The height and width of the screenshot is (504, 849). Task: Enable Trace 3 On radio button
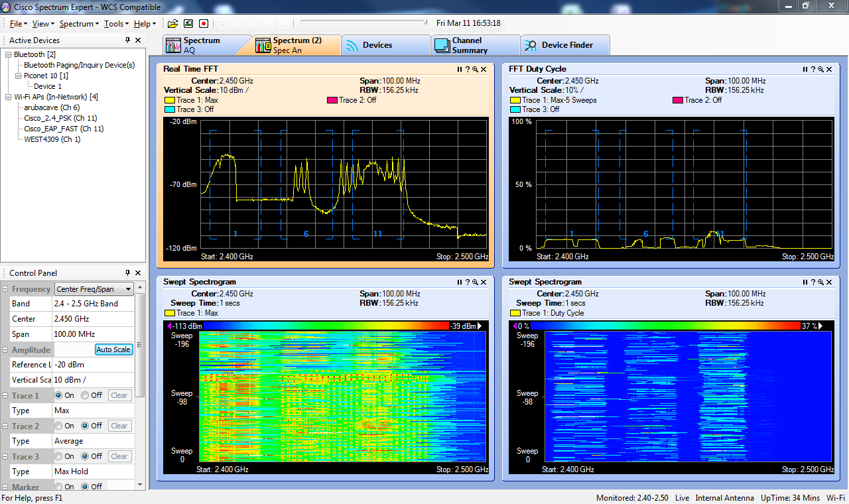[58, 456]
